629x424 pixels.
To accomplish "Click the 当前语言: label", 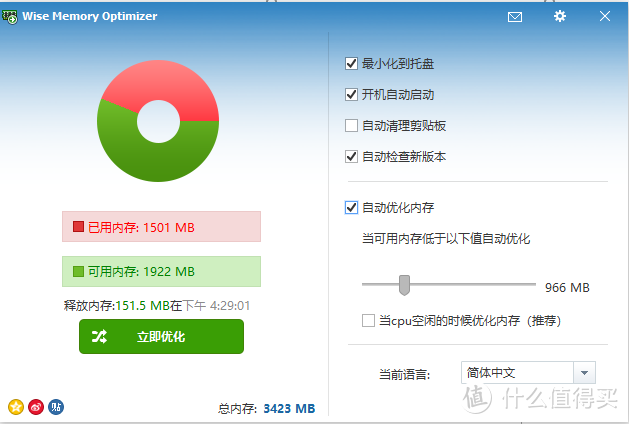I will click(404, 375).
